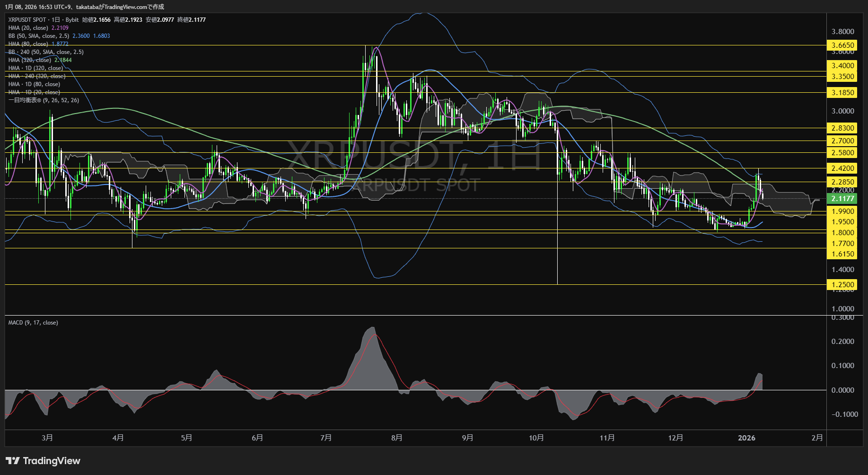This screenshot has height=475, width=868.
Task: Click the 3.1850 price level label
Action: [842, 93]
